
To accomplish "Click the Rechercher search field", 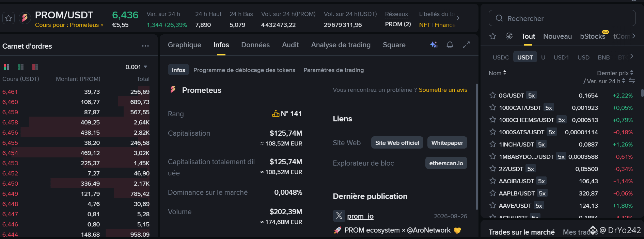I will pos(562,18).
